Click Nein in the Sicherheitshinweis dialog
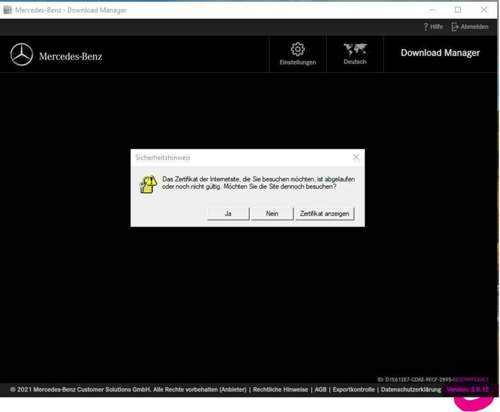 tap(272, 214)
